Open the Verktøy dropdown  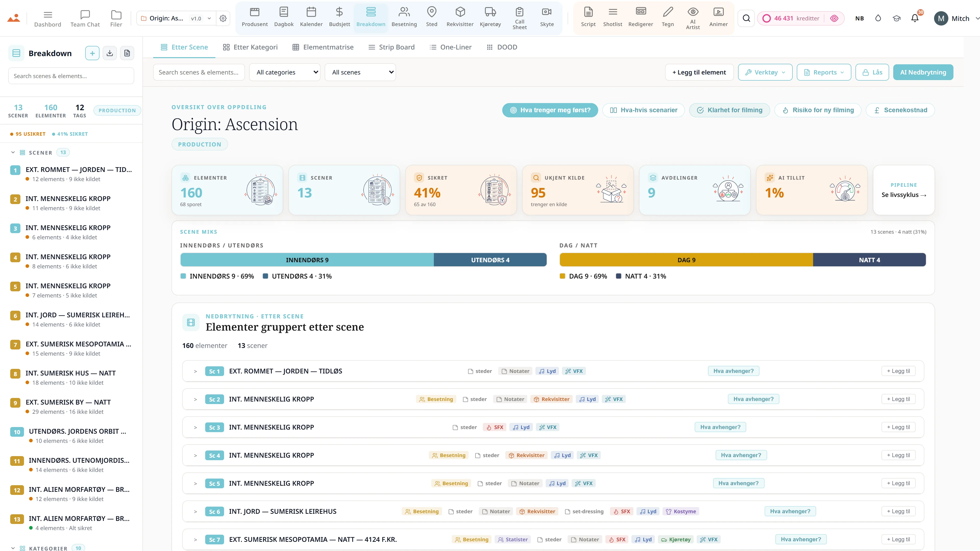765,72
